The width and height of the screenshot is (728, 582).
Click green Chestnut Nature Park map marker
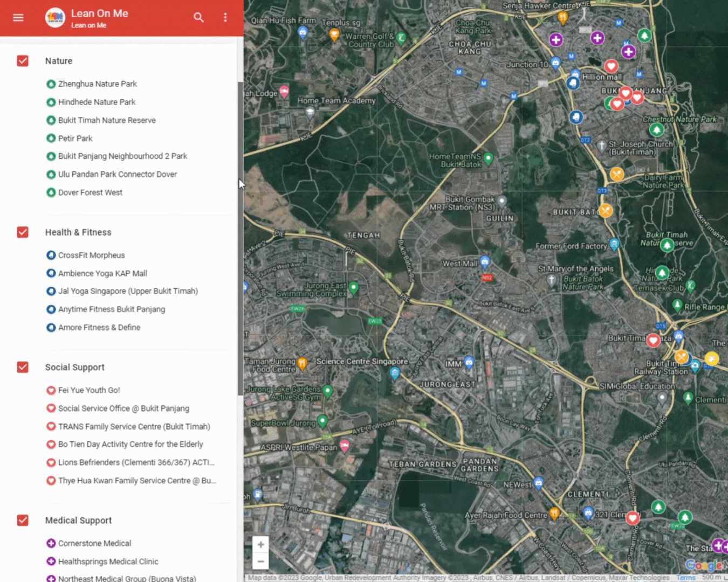[656, 130]
